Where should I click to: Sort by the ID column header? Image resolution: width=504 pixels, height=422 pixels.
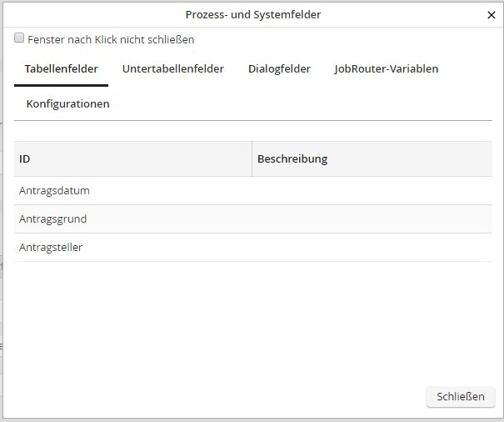(x=25, y=159)
